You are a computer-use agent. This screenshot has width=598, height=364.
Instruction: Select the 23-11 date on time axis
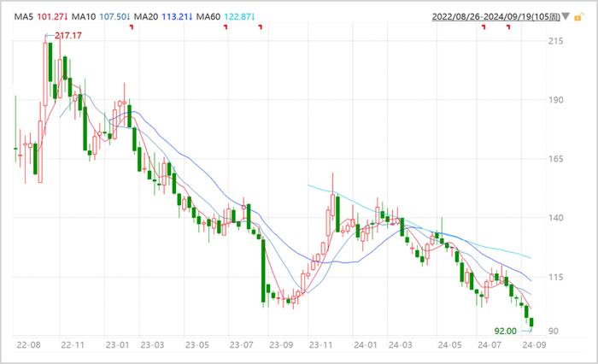click(x=320, y=345)
